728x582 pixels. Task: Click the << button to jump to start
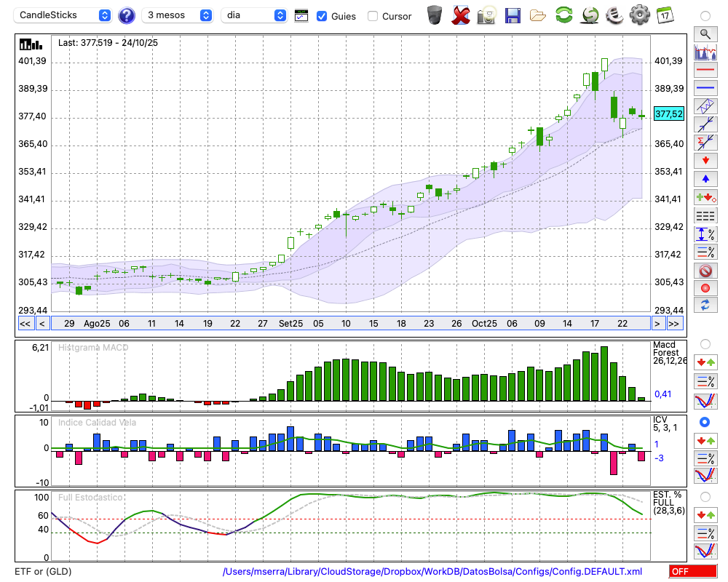coord(25,324)
